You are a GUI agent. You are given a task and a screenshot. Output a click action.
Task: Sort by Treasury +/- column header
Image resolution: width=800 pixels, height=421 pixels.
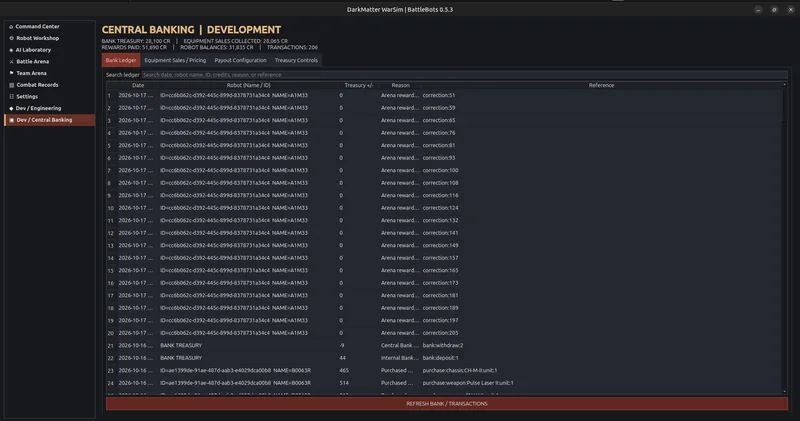359,85
